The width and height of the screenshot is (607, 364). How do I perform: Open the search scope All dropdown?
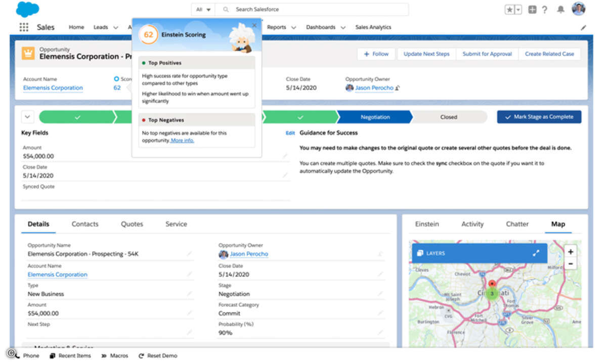(202, 10)
